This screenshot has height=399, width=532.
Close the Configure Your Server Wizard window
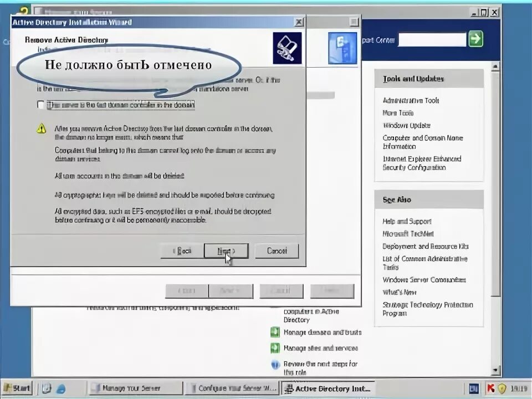pos(354,22)
